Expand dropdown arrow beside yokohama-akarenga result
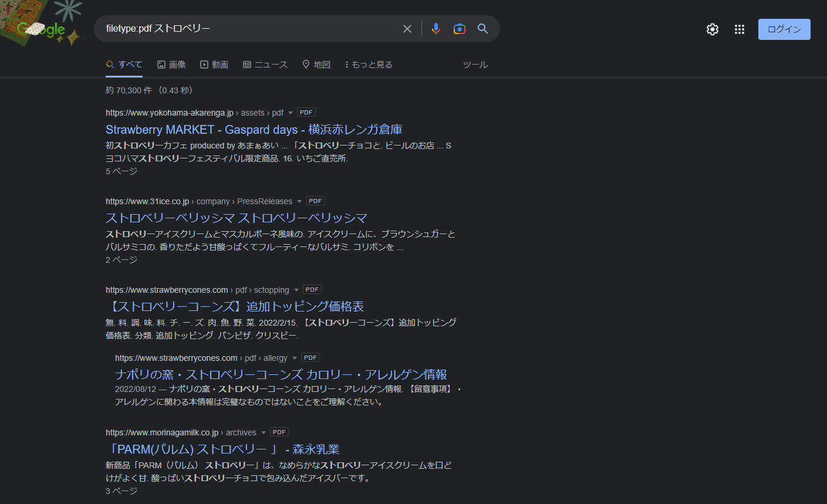 click(x=291, y=113)
